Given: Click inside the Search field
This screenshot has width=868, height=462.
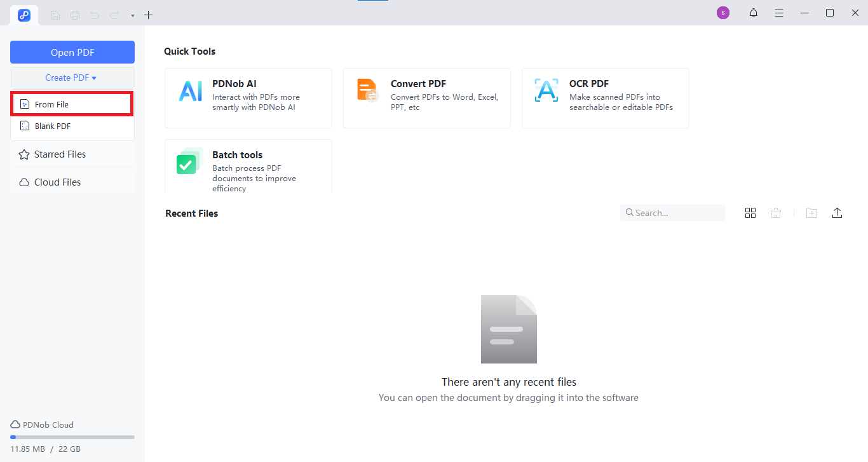Looking at the screenshot, I should click(672, 212).
